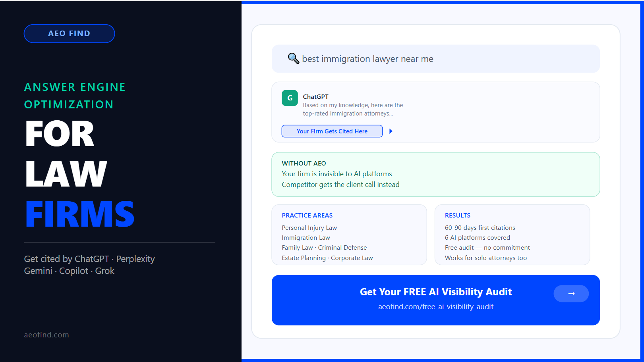This screenshot has width=644, height=362.
Task: Select the 'Family Law · Criminal Defense' line
Action: tap(324, 248)
